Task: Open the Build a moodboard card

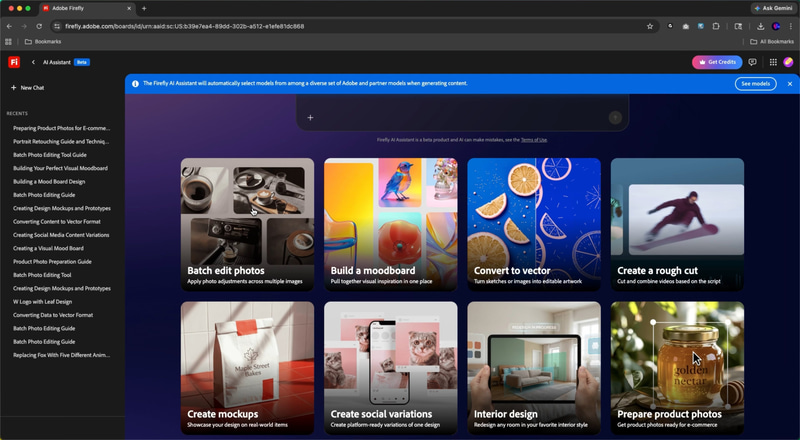Action: click(391, 225)
